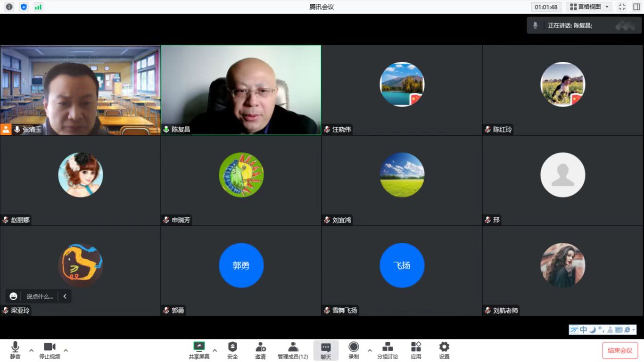Toggle Stop Video (停止视频) camera button
This screenshot has width=644, height=362.
tap(50, 350)
